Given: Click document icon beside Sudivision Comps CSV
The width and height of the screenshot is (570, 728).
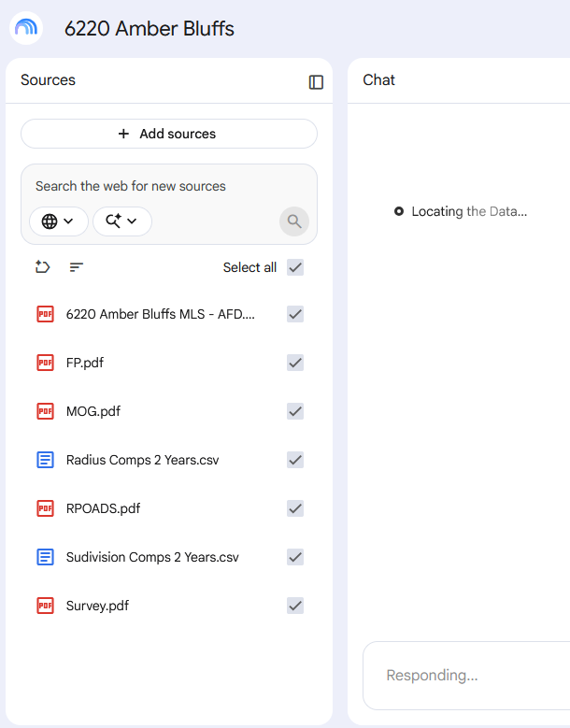Looking at the screenshot, I should pyautogui.click(x=45, y=557).
